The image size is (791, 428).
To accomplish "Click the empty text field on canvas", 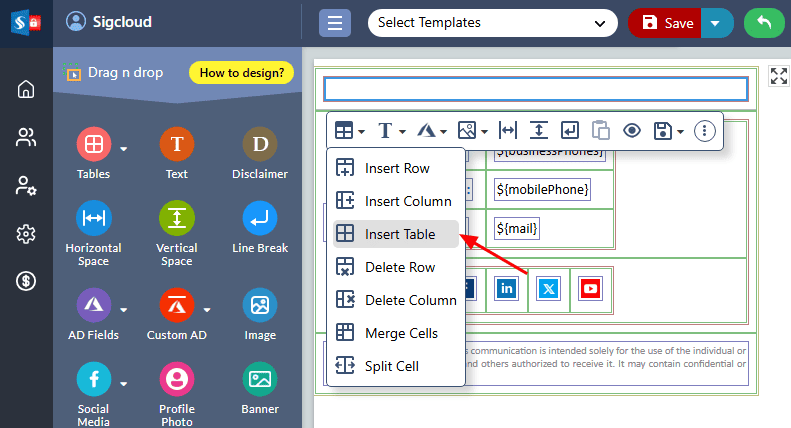I will pyautogui.click(x=535, y=89).
